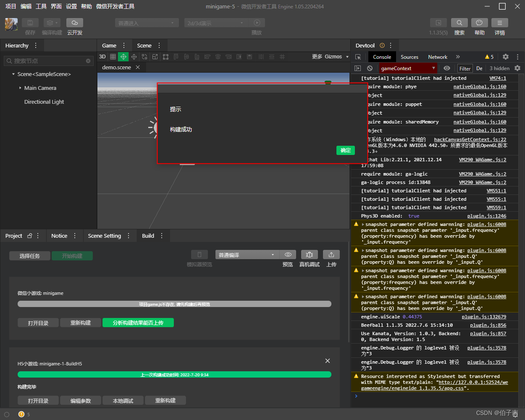The width and height of the screenshot is (525, 420).
Task: Expand more Devtool tabs chevron
Action: tap(458, 57)
